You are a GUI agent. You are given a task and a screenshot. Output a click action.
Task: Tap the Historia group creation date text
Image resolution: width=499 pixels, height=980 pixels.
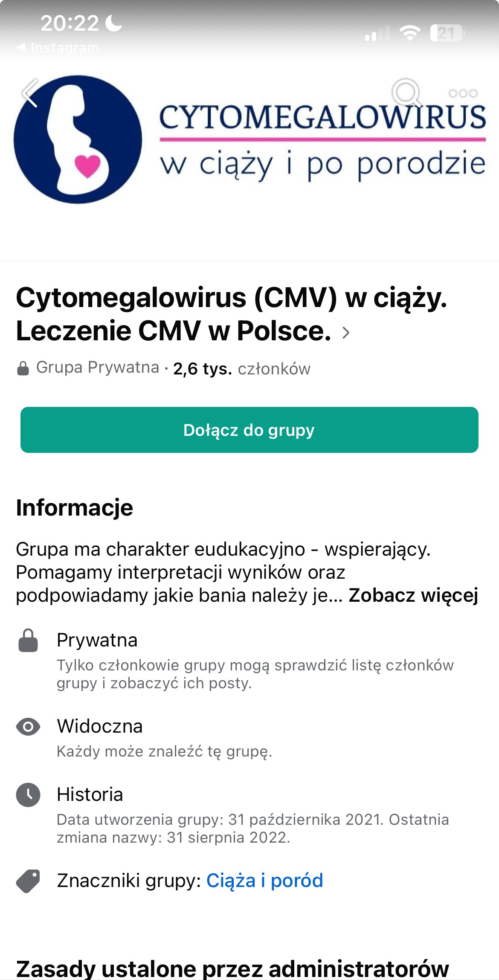click(253, 829)
